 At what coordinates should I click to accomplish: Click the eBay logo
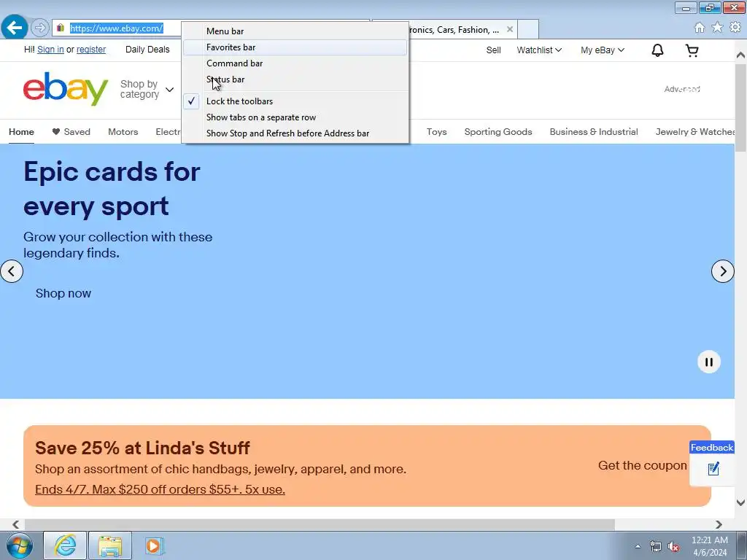point(66,88)
